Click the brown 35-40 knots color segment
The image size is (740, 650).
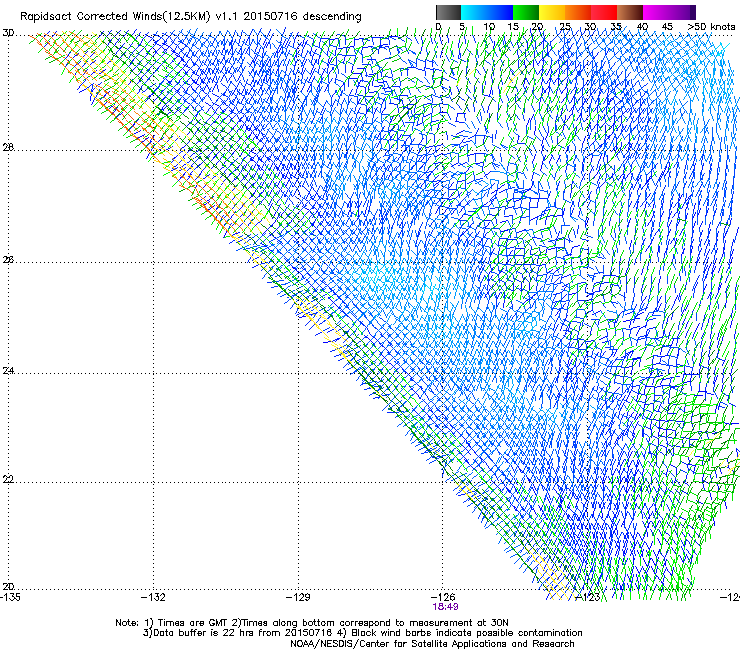point(630,12)
